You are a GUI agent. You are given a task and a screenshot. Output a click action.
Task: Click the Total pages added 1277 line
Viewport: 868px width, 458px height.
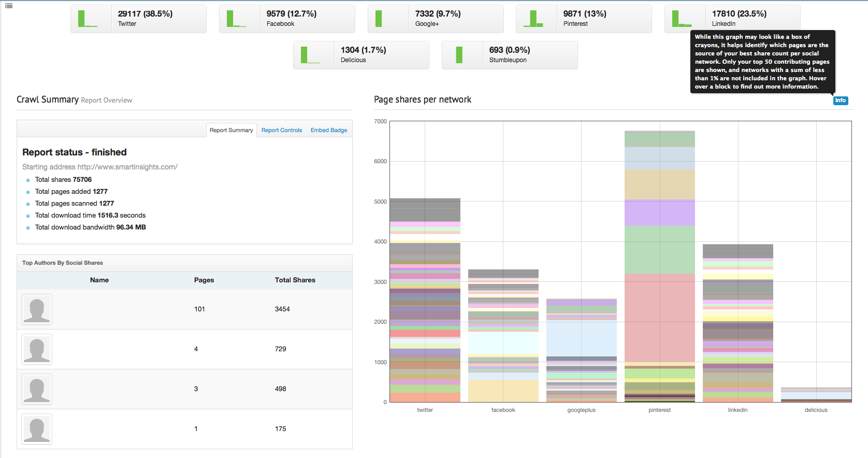click(71, 192)
